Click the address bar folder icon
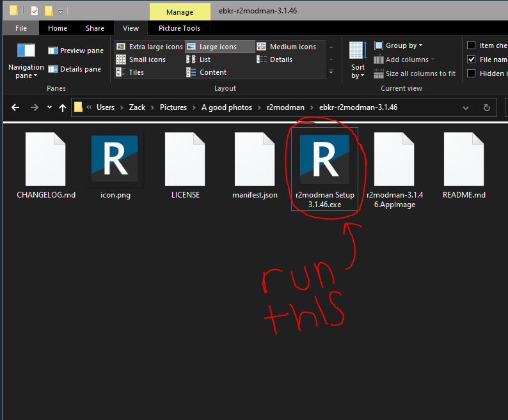 (x=78, y=107)
